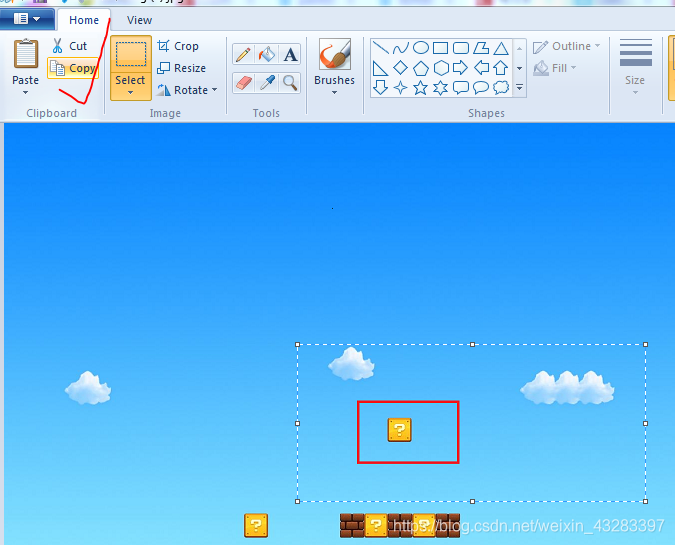Click the Brushes icon
The width and height of the screenshot is (675, 545).
pos(334,54)
